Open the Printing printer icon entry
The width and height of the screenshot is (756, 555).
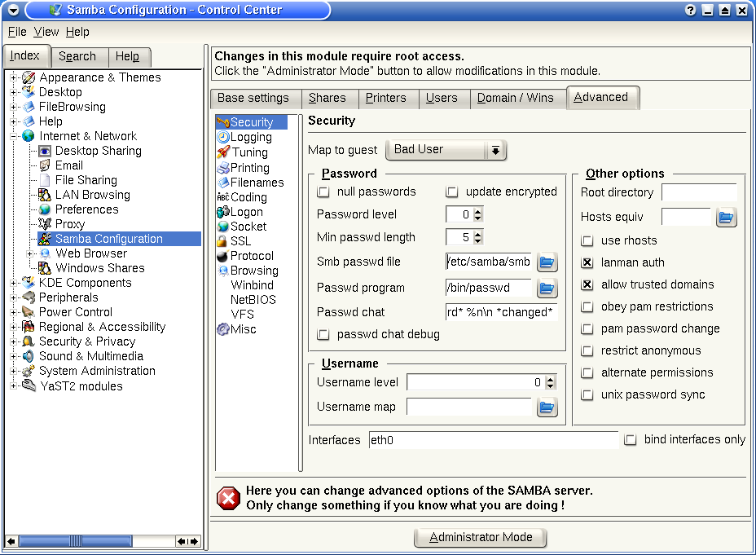[223, 168]
